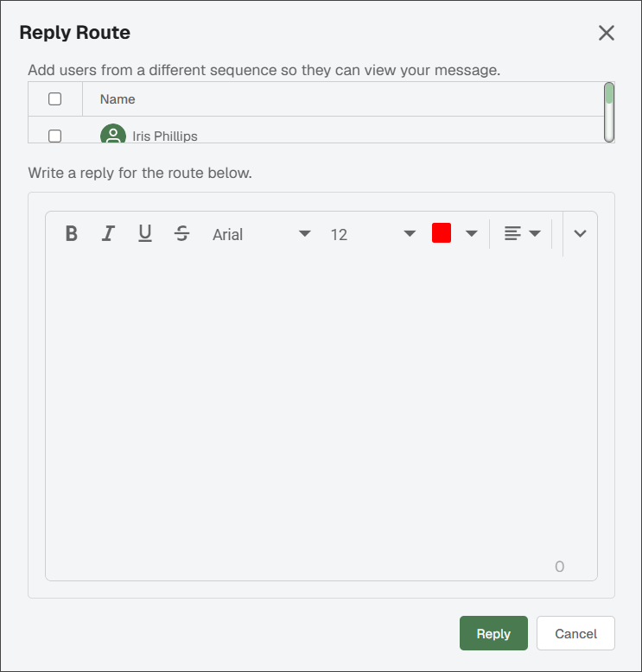Click the red text color swatch

(x=442, y=233)
